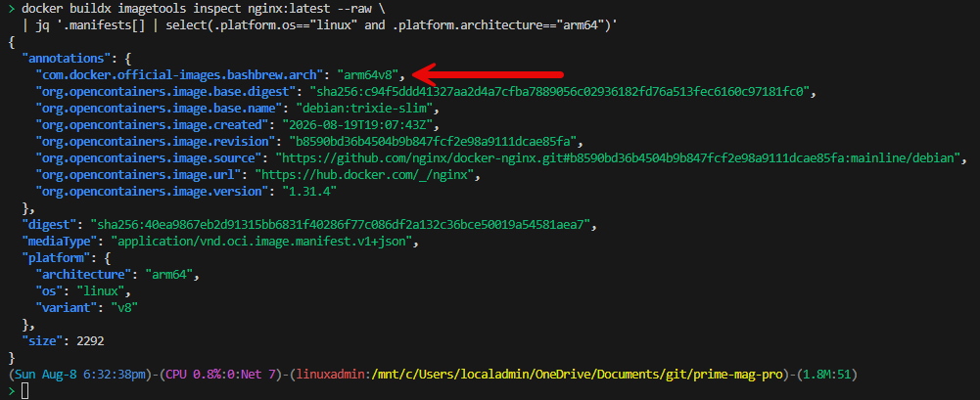Open the github.com/nginx/docker-nginx source URL
This screenshot has width=980, height=400.
(616, 156)
